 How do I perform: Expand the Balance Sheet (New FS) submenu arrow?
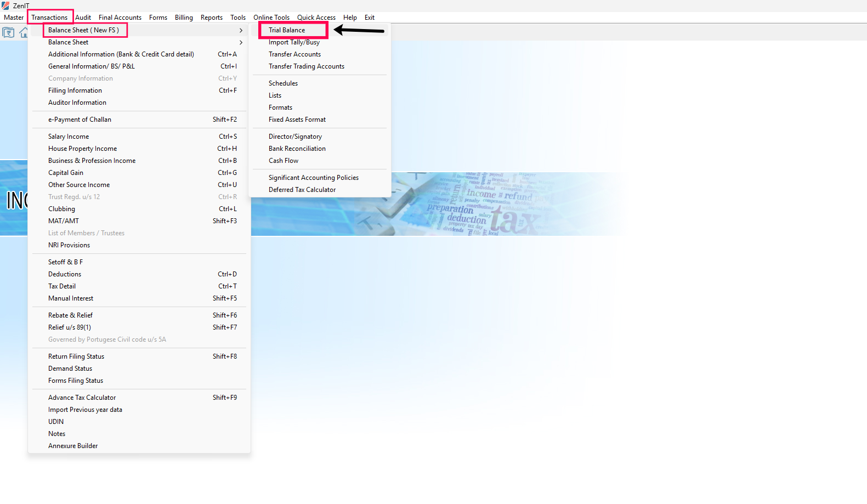[241, 30]
